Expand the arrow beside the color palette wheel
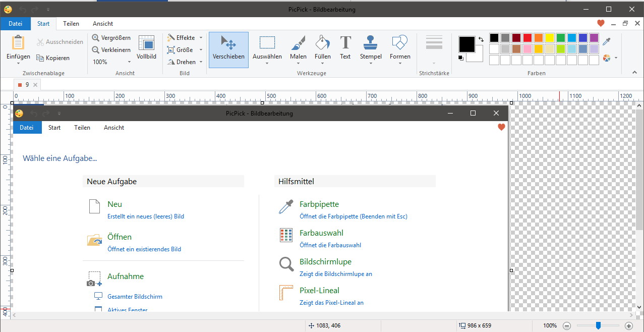This screenshot has height=332, width=644. 616,58
